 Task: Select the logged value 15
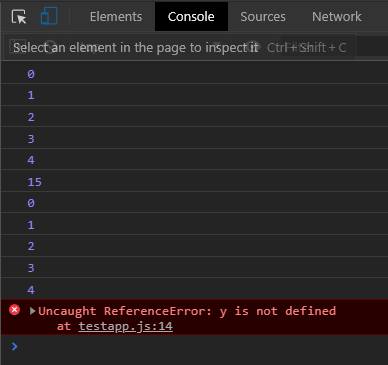coord(35,182)
